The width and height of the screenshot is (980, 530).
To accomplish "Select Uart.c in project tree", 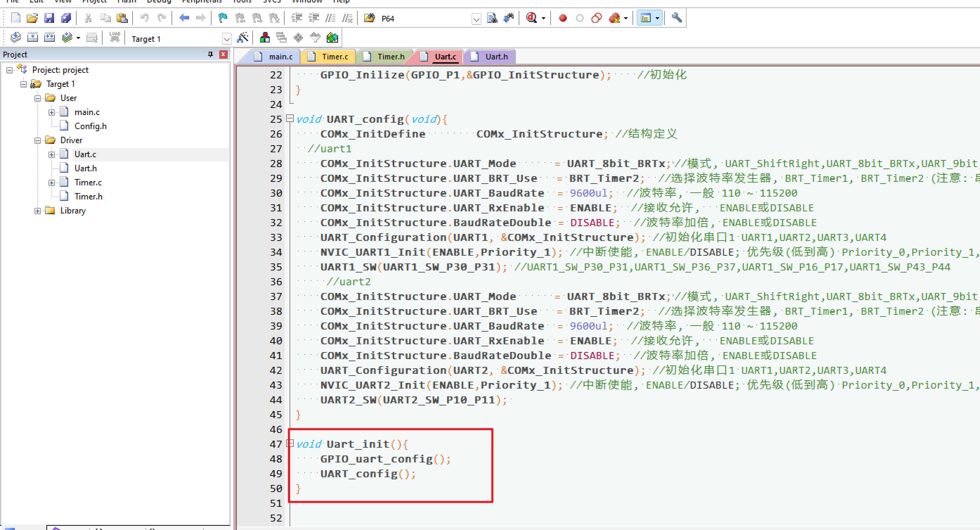I will click(85, 154).
